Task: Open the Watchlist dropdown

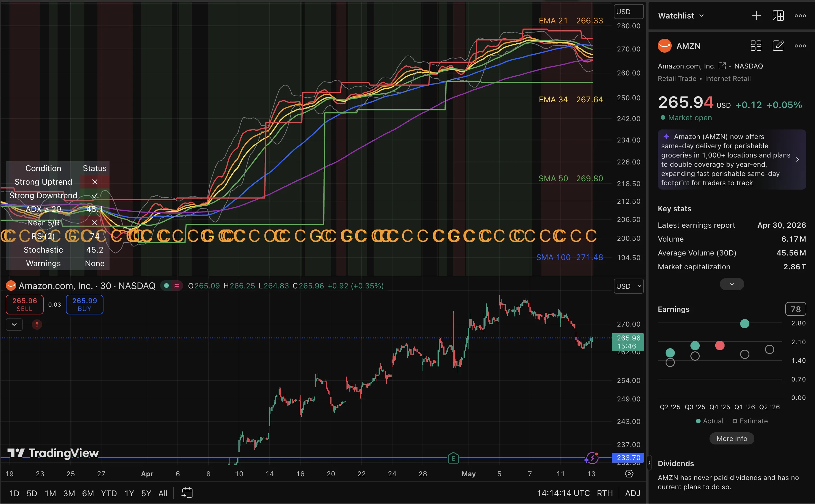Action: [681, 16]
